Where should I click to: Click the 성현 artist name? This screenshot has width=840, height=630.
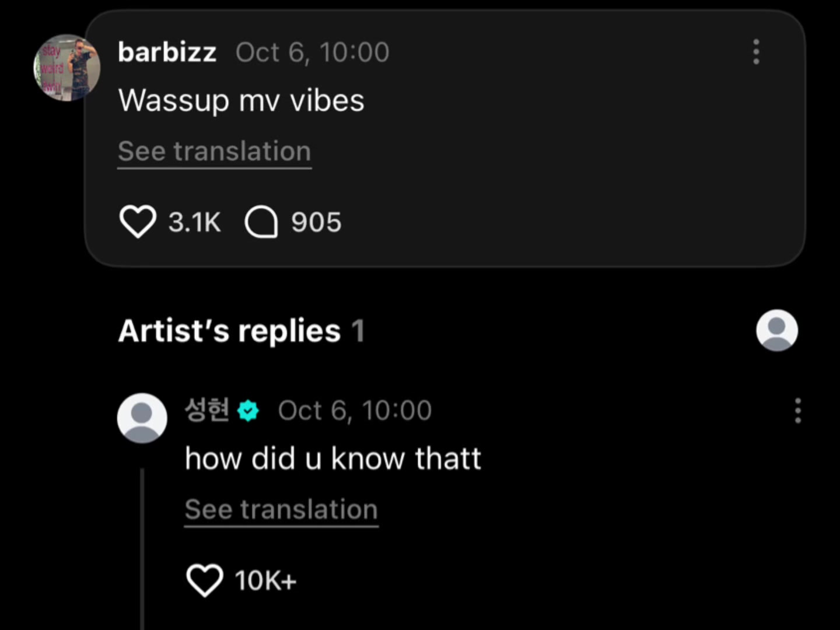click(207, 410)
